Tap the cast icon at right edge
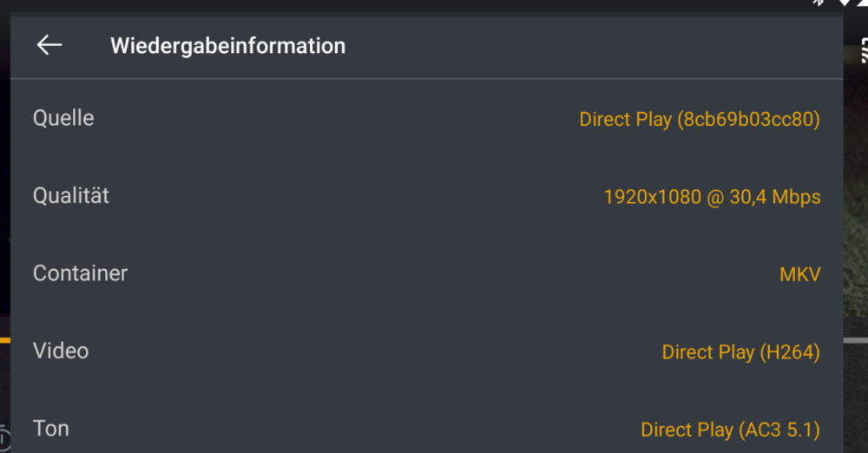868x453 pixels. coord(865,49)
